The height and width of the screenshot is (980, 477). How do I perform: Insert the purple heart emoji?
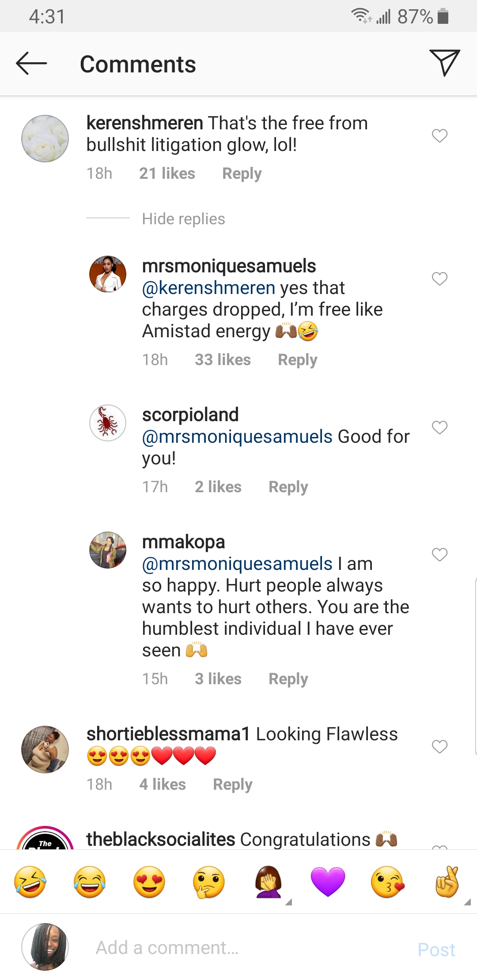tap(328, 882)
